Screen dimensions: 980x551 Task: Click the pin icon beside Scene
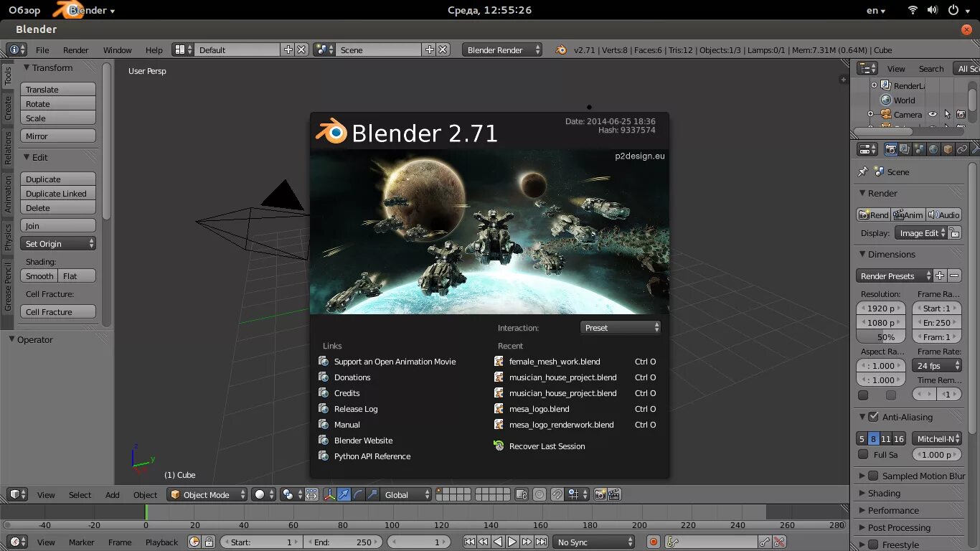pos(863,171)
